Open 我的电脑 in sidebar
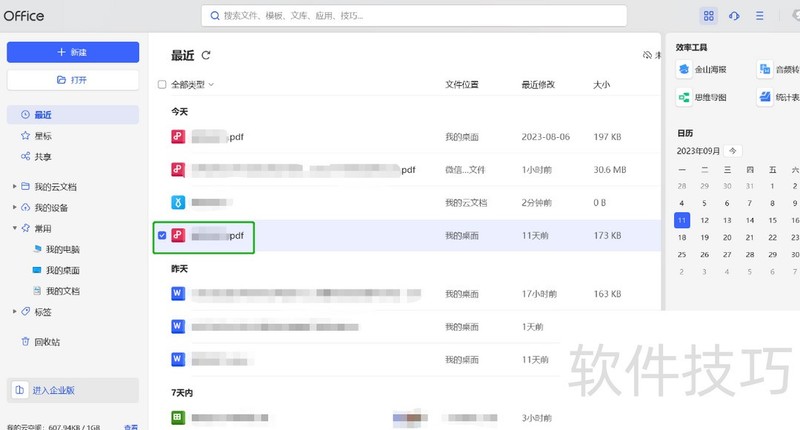 (63, 249)
